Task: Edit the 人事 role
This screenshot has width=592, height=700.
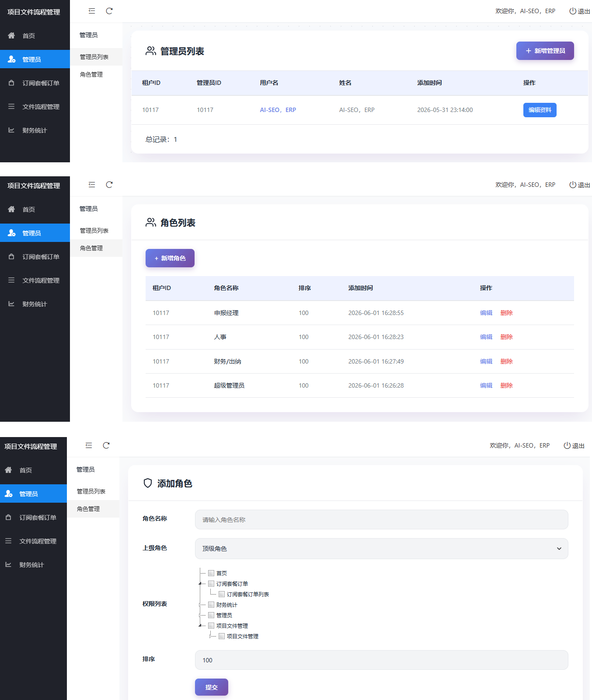Action: pyautogui.click(x=486, y=337)
